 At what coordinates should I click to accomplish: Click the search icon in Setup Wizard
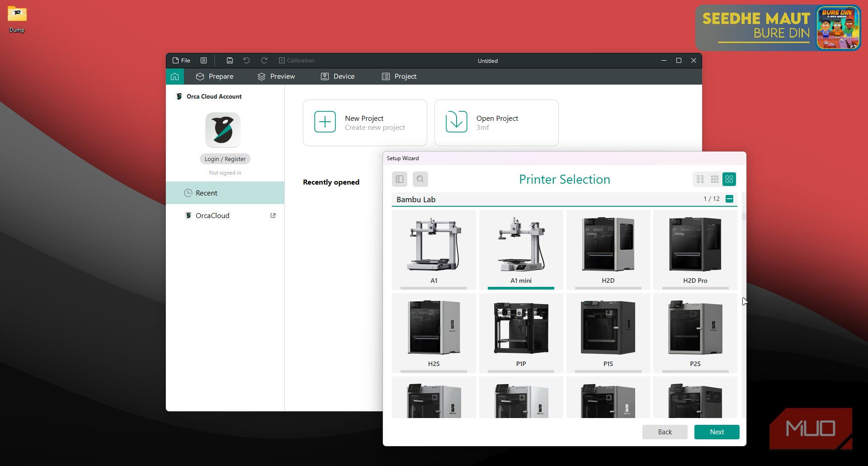[420, 179]
